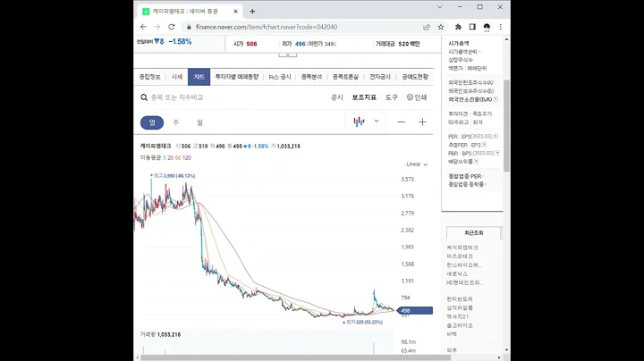Open the 동일업종 PER link
The height and width of the screenshot is (361, 644).
click(x=466, y=176)
